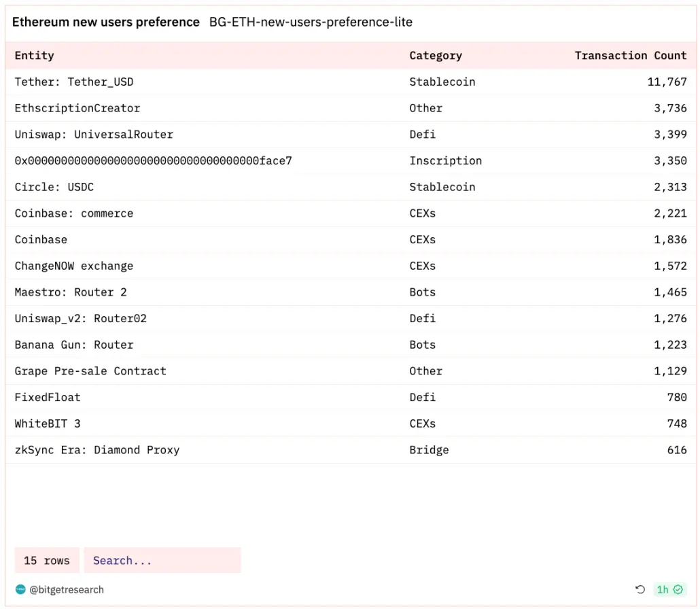Screen dimensions: 700x609
Task: Select the Circle: USDC entity cell
Action: (58, 187)
